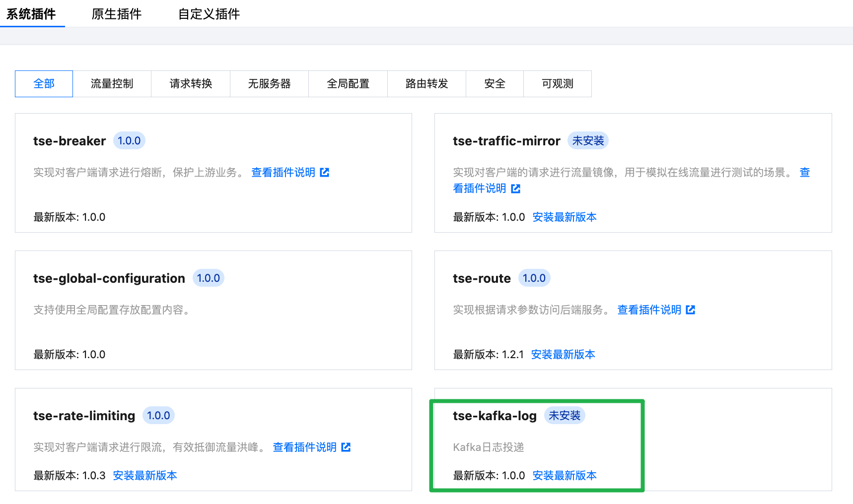Screen dimensions: 853x504
Task: Click tse-breaker description about 熔断
Action: 138,172
